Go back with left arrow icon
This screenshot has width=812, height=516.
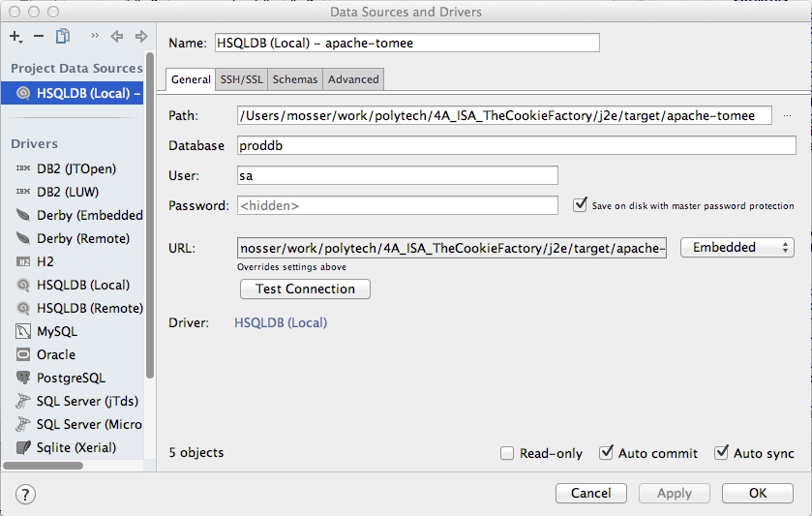117,36
